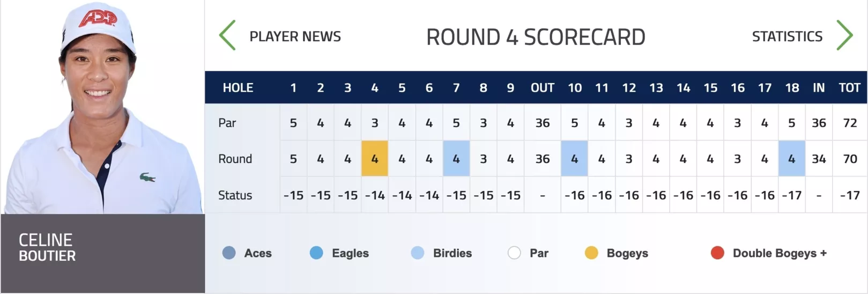Viewport: 868px width, 294px height.
Task: Click Celine Boutier's player photo
Action: click(102, 107)
